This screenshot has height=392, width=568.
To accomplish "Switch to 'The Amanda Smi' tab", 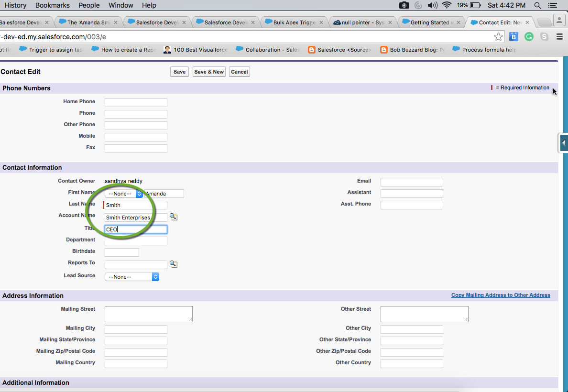I will (88, 22).
